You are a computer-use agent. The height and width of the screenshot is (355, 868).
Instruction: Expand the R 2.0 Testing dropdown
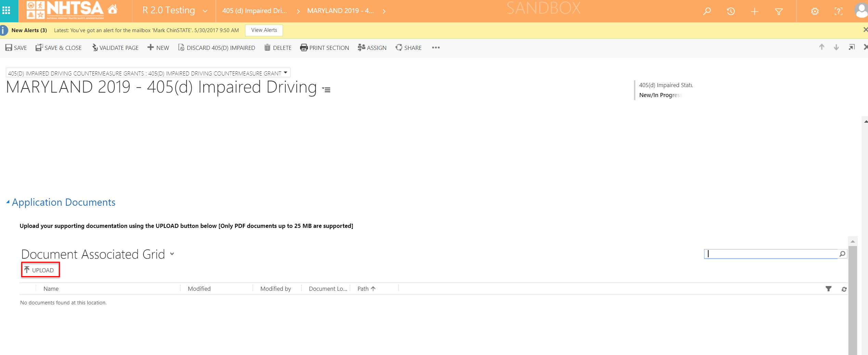pos(205,11)
